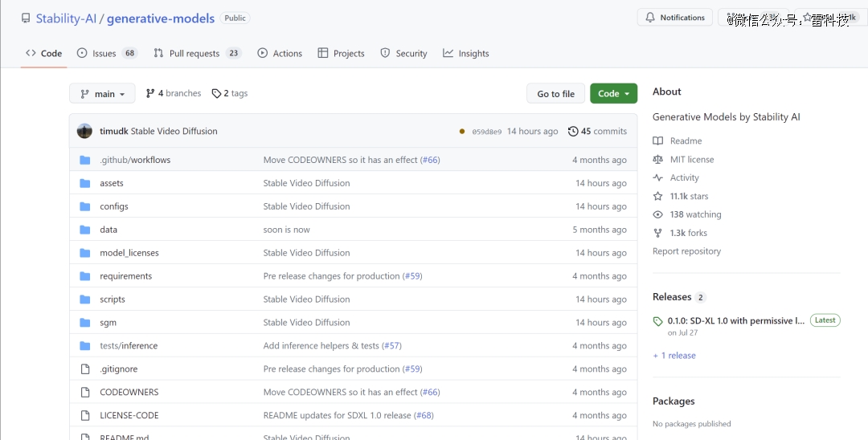The height and width of the screenshot is (440, 868).
Task: Open the Insights tab
Action: (x=465, y=54)
